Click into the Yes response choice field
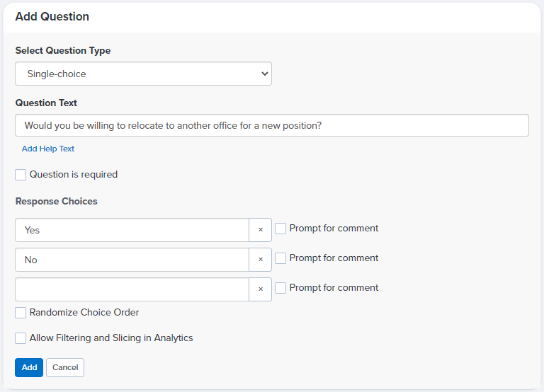544x392 pixels. (132, 230)
